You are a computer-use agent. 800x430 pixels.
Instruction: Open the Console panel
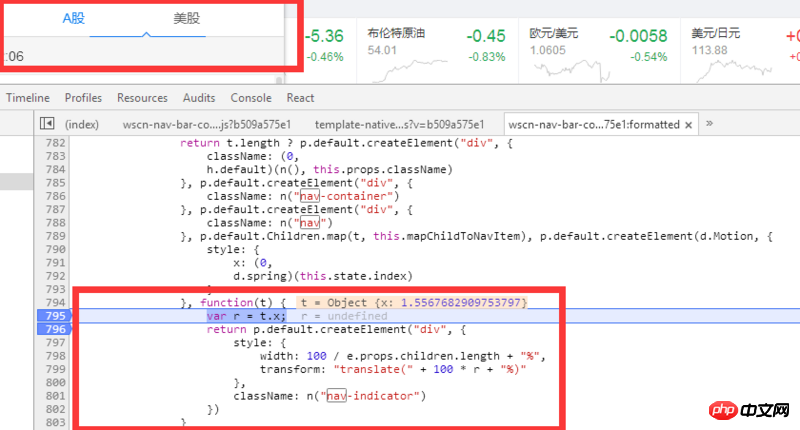pyautogui.click(x=251, y=98)
